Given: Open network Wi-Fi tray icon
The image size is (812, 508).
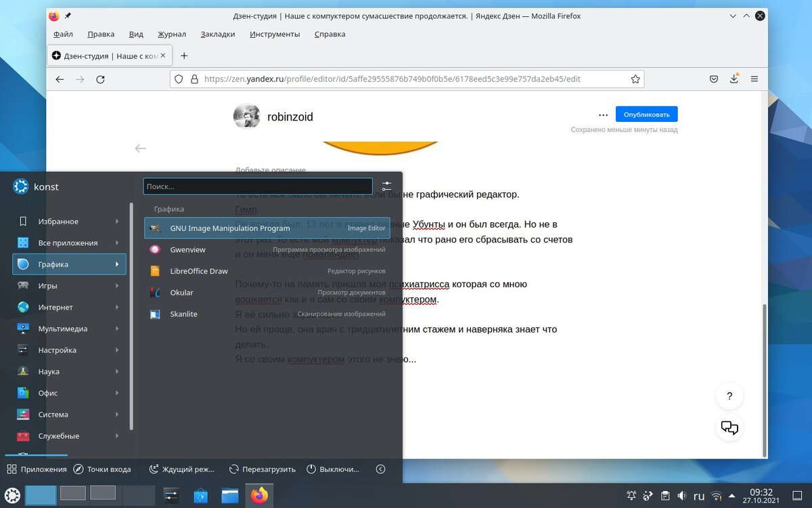Looking at the screenshot, I should 717,496.
